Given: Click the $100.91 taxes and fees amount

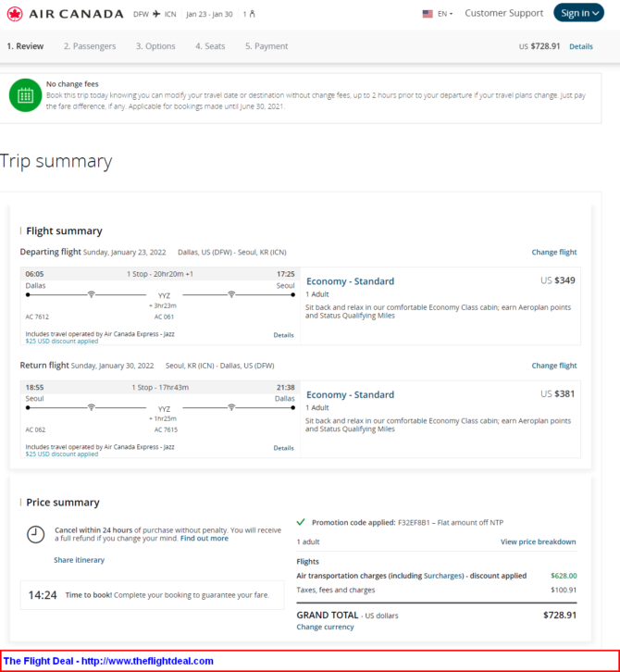Looking at the screenshot, I should (x=564, y=590).
